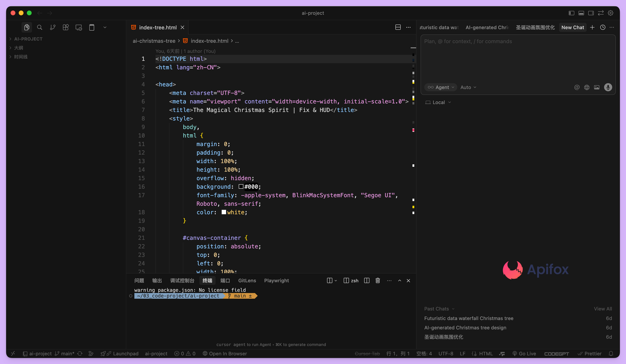Open the Auto model dropdown
This screenshot has height=364, width=626.
[x=468, y=87]
